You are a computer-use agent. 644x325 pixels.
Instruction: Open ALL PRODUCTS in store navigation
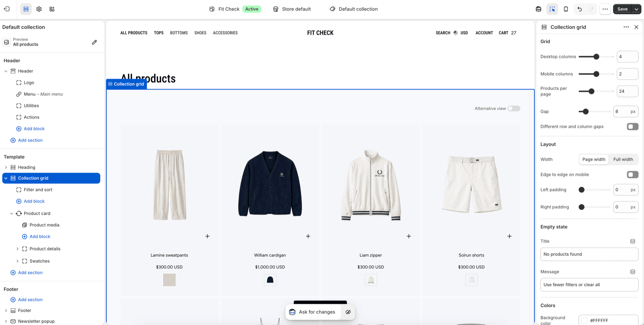[x=134, y=33]
